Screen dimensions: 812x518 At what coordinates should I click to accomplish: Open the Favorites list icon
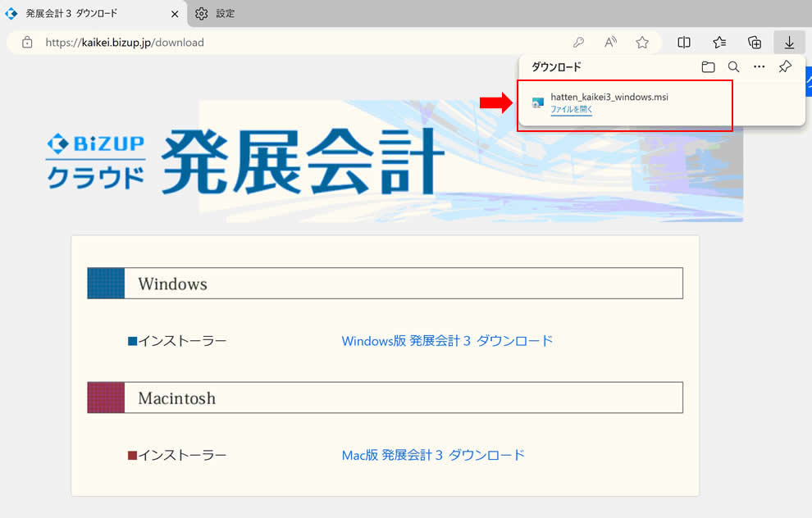click(x=719, y=43)
